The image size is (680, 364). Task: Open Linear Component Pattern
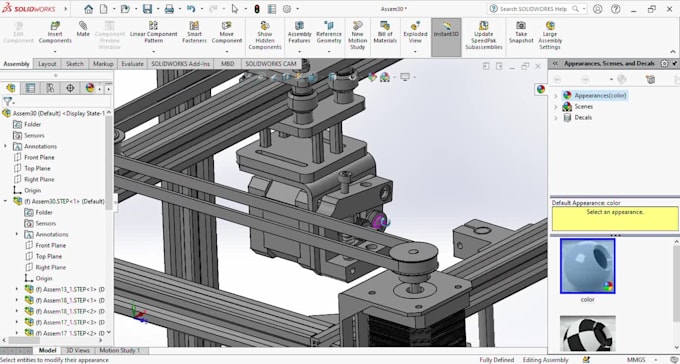(x=154, y=33)
